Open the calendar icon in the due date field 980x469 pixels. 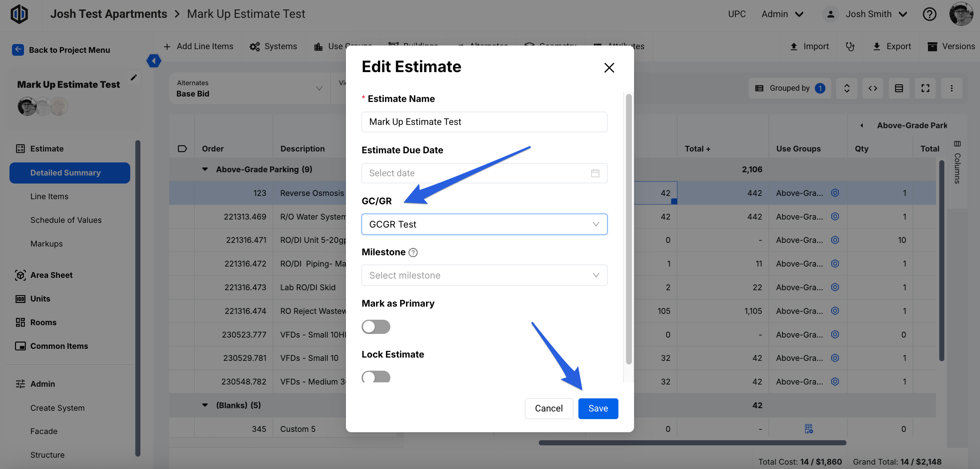(595, 173)
